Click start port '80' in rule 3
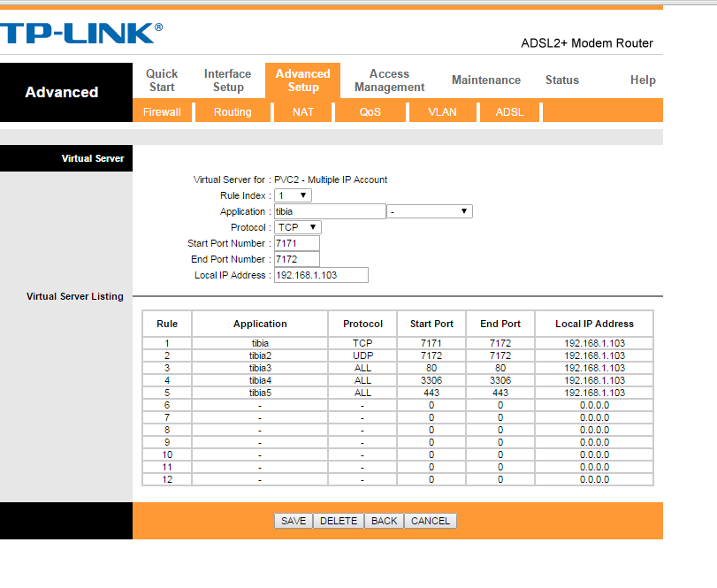The width and height of the screenshot is (717, 588). (x=431, y=368)
